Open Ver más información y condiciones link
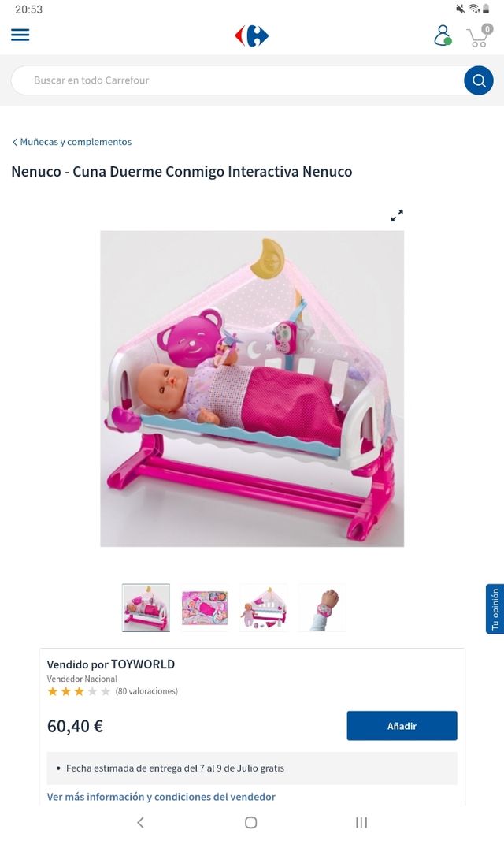This screenshot has height=841, width=504. [161, 797]
